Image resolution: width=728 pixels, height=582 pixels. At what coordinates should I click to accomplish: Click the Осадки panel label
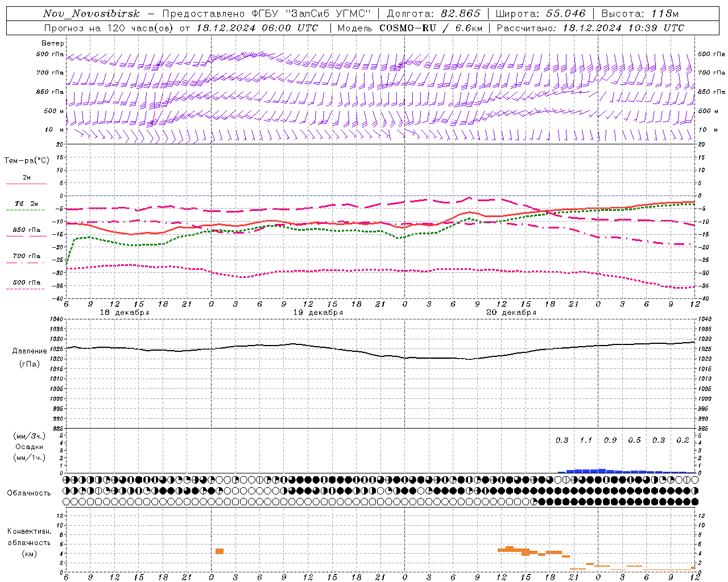30,447
